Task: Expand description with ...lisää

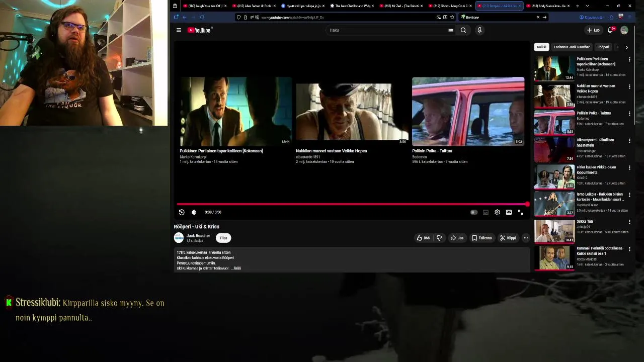Action: (236, 268)
